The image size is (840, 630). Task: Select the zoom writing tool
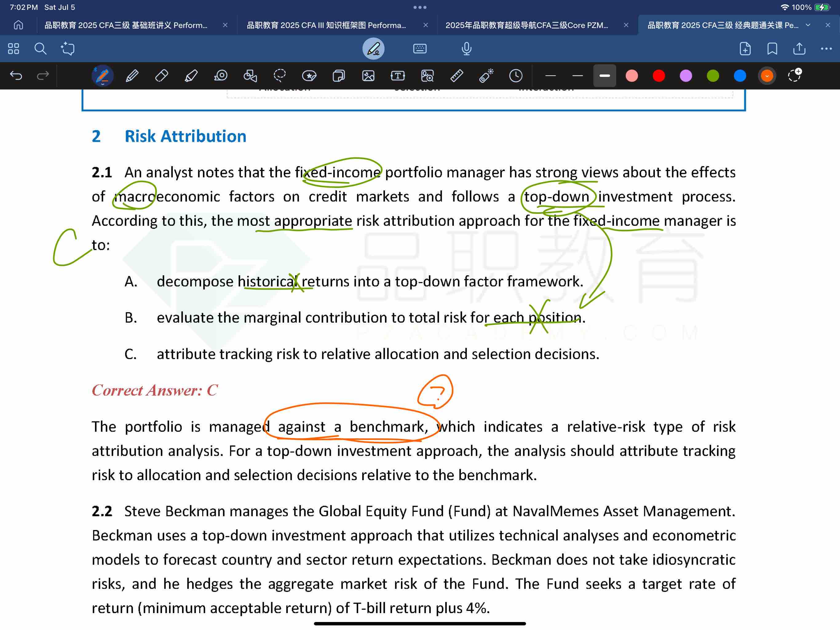[221, 76]
